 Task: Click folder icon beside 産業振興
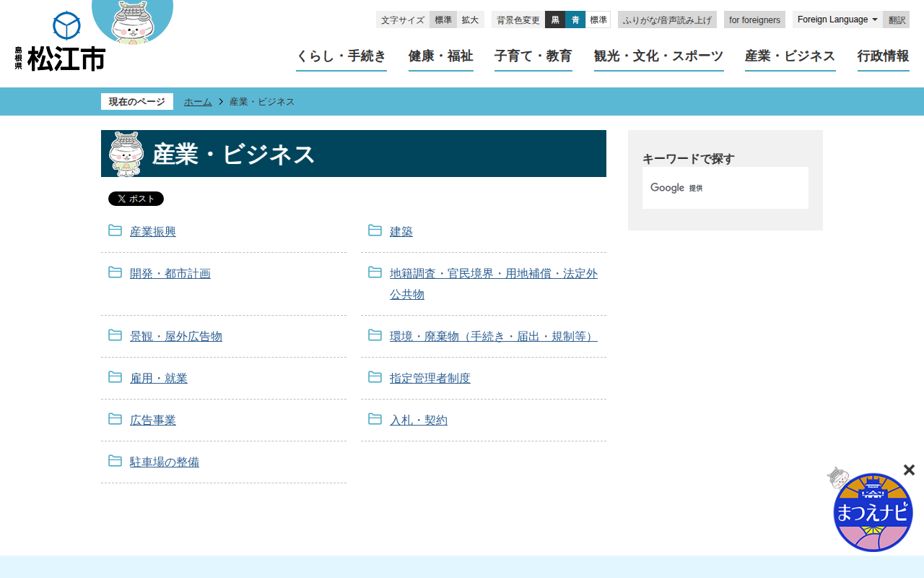pyautogui.click(x=115, y=230)
